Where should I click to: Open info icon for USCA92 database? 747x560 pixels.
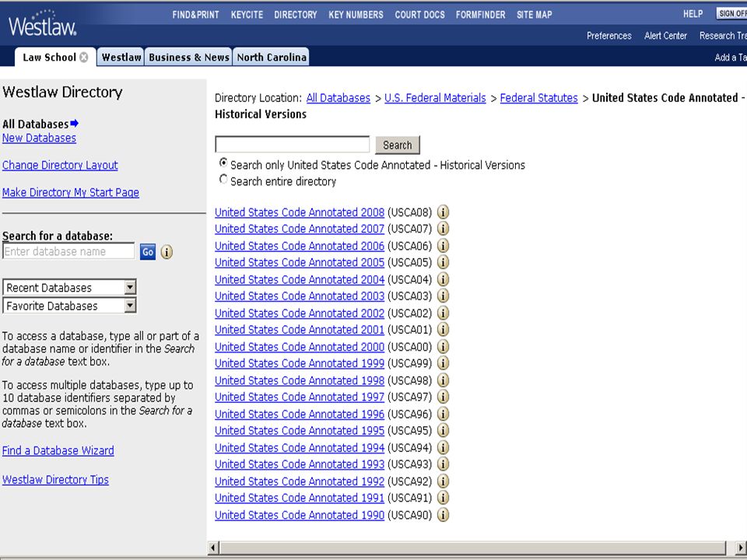pos(443,481)
